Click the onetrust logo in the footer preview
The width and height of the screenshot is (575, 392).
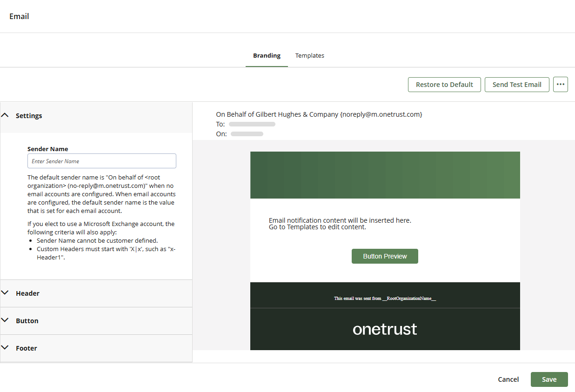[x=385, y=329]
